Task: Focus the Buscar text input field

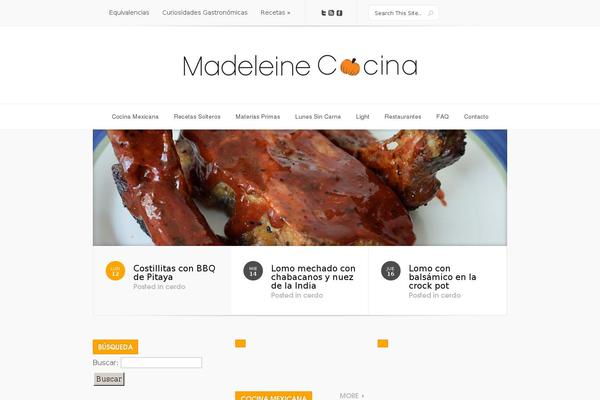Action: pos(161,362)
